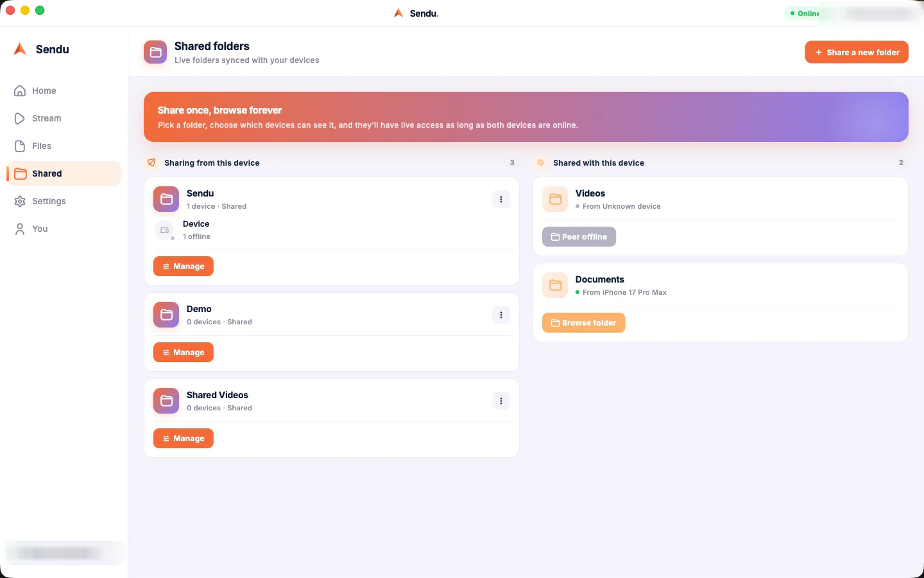The width and height of the screenshot is (924, 578).
Task: Open more options for Demo folder
Action: (x=501, y=315)
